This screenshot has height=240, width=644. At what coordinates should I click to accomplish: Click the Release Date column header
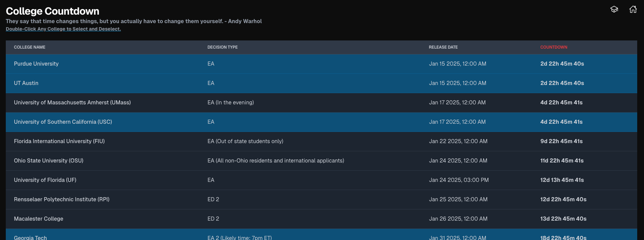click(443, 47)
